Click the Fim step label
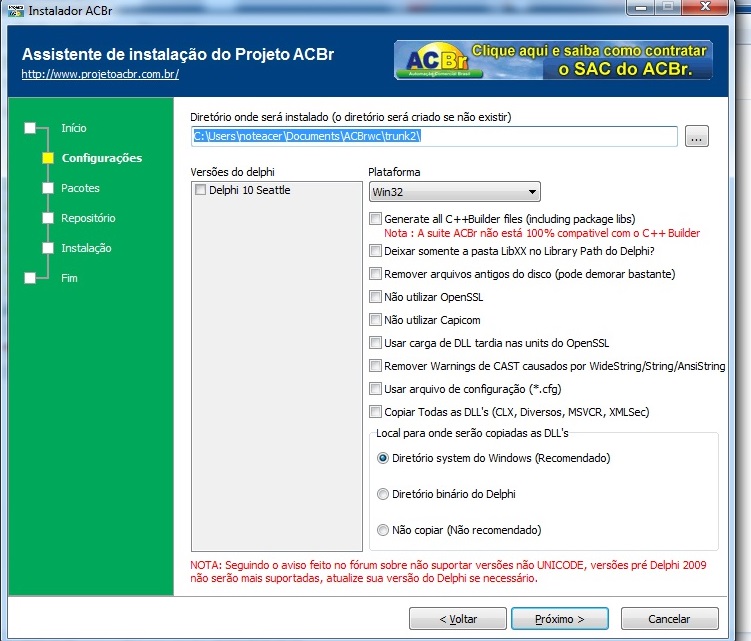The image size is (751, 641). 69,278
